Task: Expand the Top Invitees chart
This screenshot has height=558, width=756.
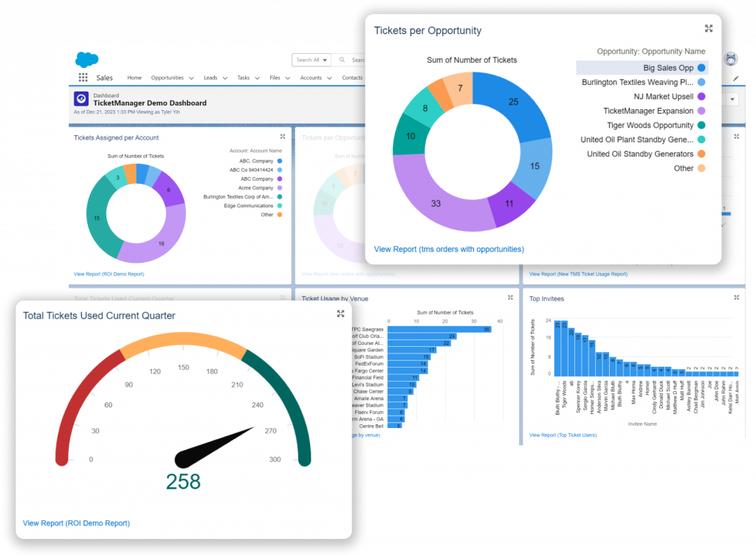Action: click(736, 297)
